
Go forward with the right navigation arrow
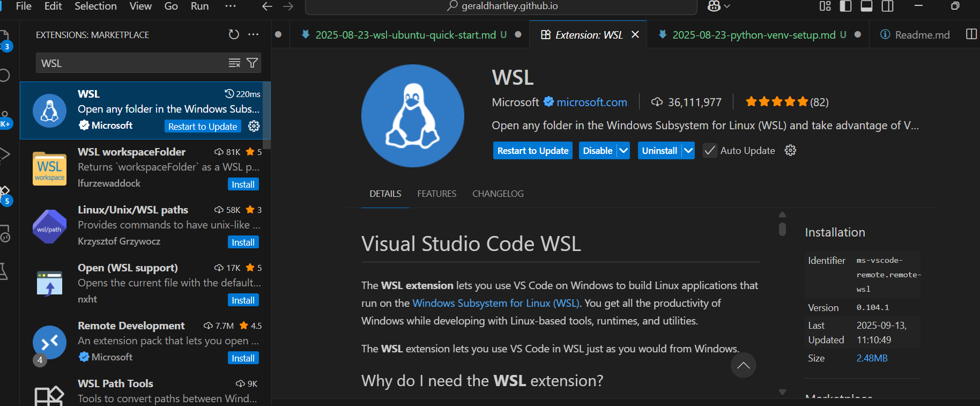pyautogui.click(x=288, y=6)
